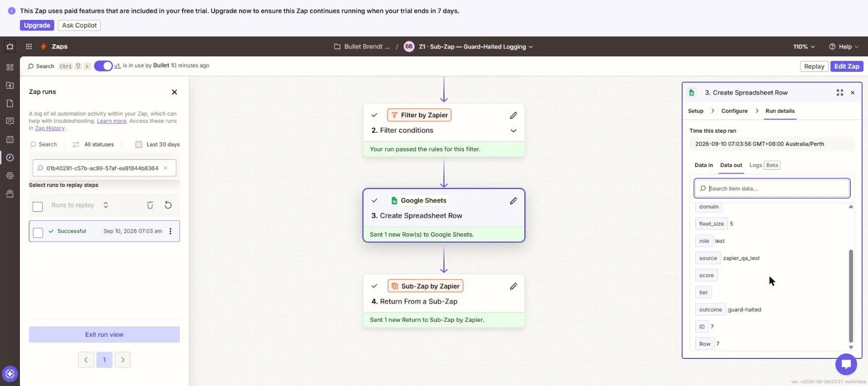Check the Successful run checkbox
The height and width of the screenshot is (386, 868).
click(x=38, y=232)
